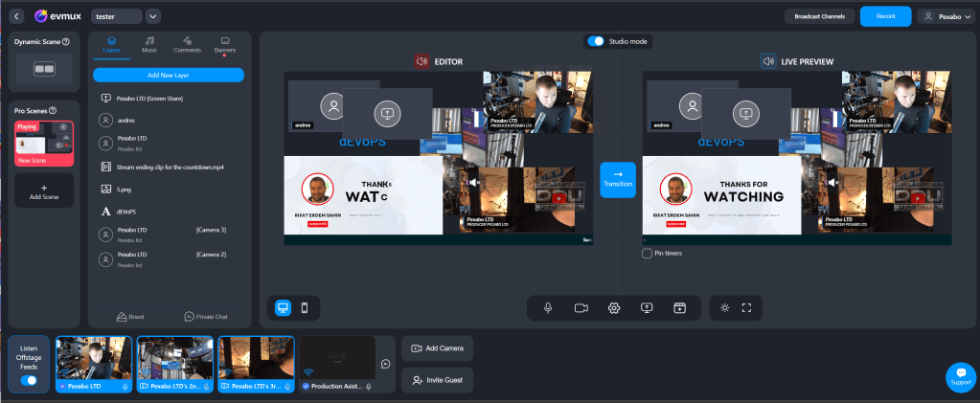Toggle mic on the Pexabo LTD feed
980x403 pixels.
click(125, 387)
